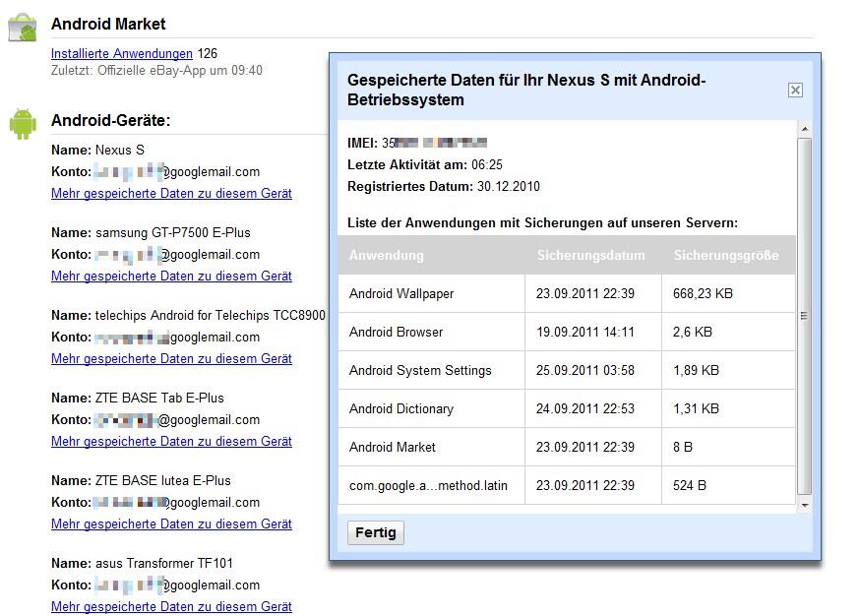The height and width of the screenshot is (616, 860).
Task: Click Name: asus Transformer TF101 text
Action: (142, 563)
